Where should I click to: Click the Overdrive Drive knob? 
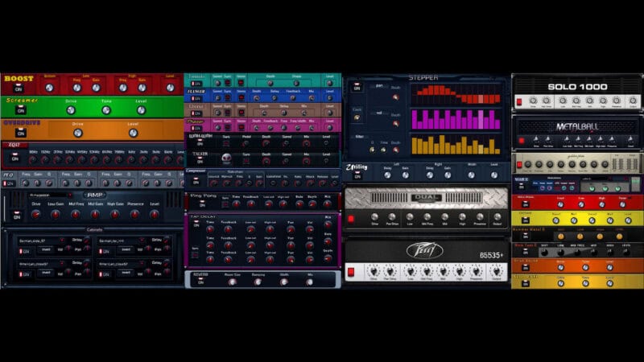(77, 133)
